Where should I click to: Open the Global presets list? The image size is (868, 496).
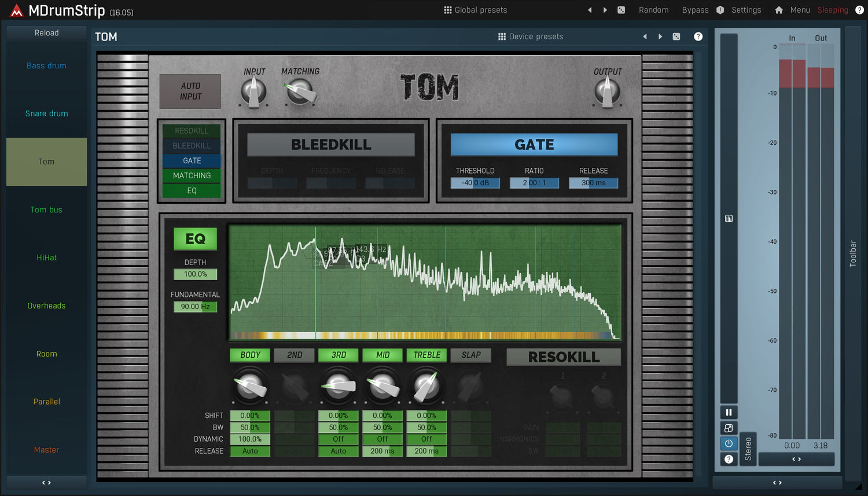coord(475,10)
